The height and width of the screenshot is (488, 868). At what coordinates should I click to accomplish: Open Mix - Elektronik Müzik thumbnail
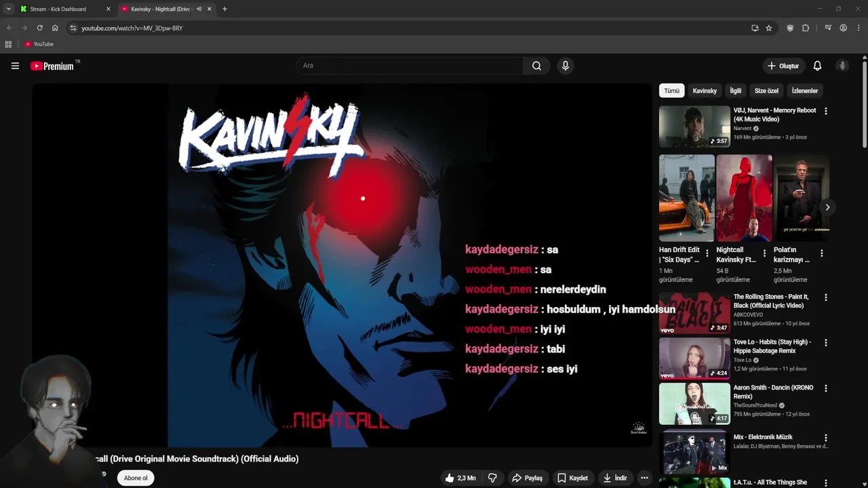pos(694,453)
